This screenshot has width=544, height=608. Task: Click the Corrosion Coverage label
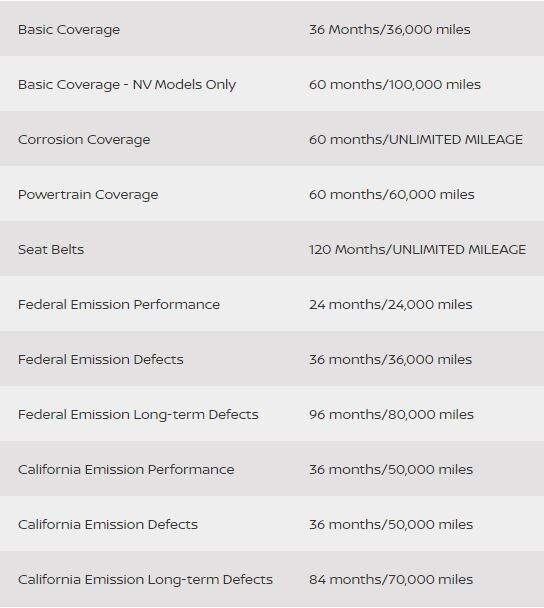point(84,140)
